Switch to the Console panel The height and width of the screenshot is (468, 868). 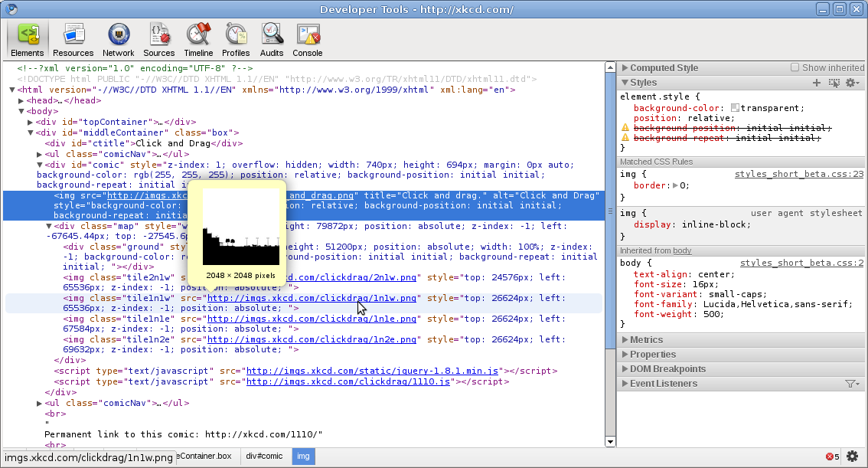307,39
